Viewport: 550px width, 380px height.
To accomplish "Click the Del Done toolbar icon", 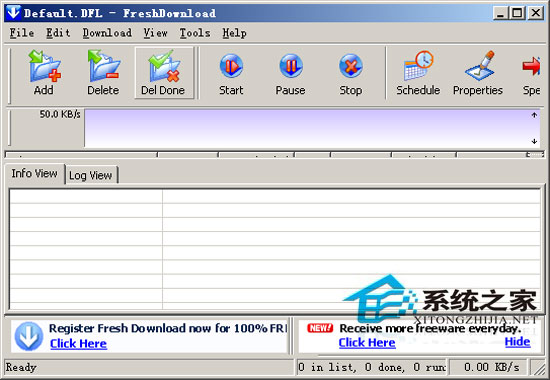I will tap(164, 66).
